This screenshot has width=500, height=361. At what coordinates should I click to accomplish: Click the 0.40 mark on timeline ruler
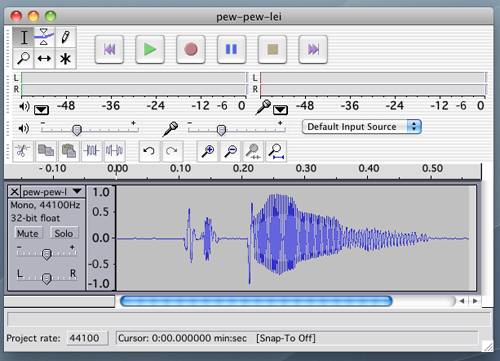369,169
